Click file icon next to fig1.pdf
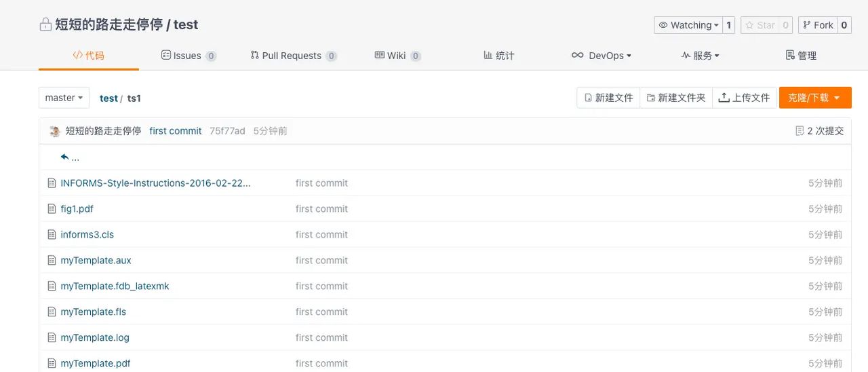868x372 pixels. 52,209
